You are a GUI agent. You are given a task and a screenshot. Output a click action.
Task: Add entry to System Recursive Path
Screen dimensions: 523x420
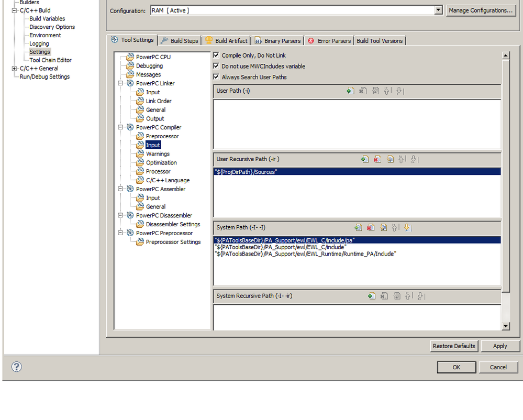tap(372, 296)
